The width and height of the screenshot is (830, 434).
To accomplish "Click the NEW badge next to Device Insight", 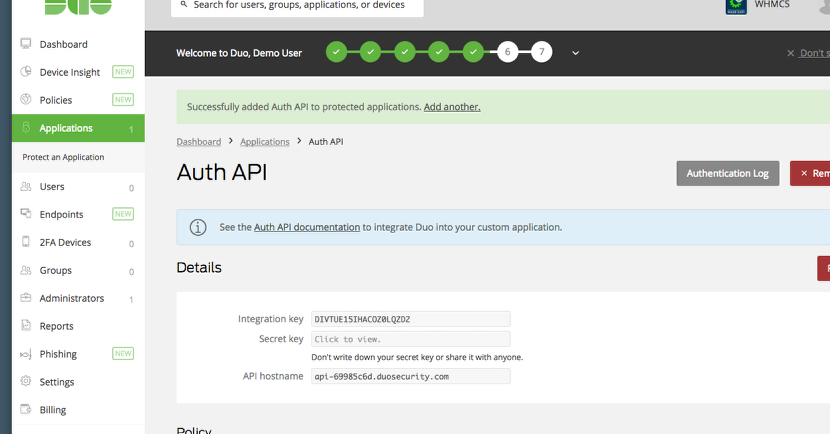I will [123, 72].
